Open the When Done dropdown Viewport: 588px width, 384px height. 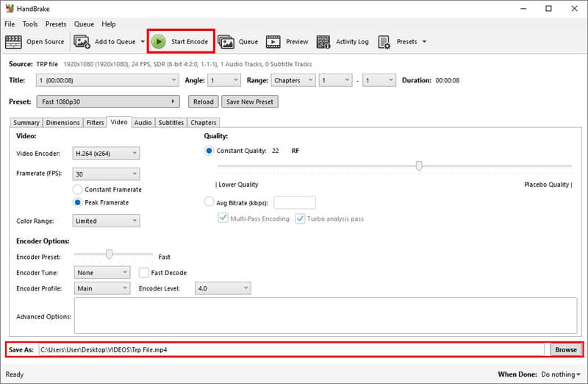coord(561,374)
